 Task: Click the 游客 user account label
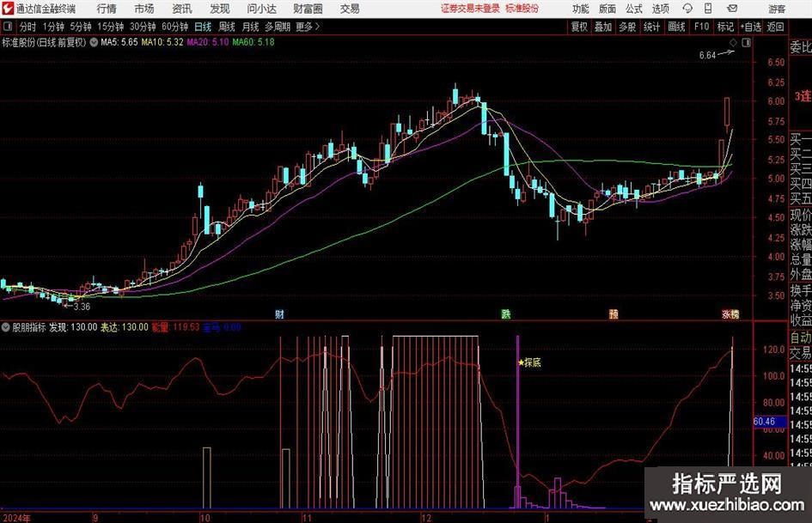click(x=777, y=9)
